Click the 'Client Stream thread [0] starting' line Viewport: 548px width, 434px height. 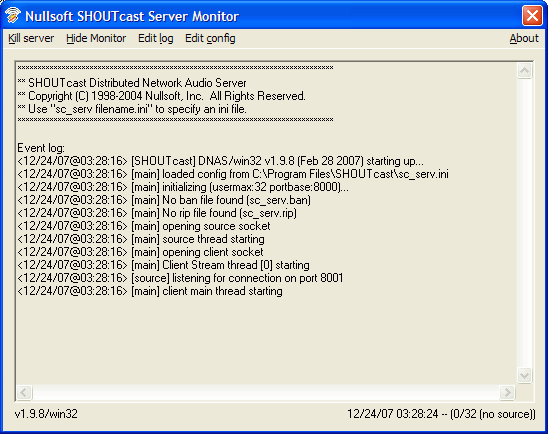click(x=164, y=265)
